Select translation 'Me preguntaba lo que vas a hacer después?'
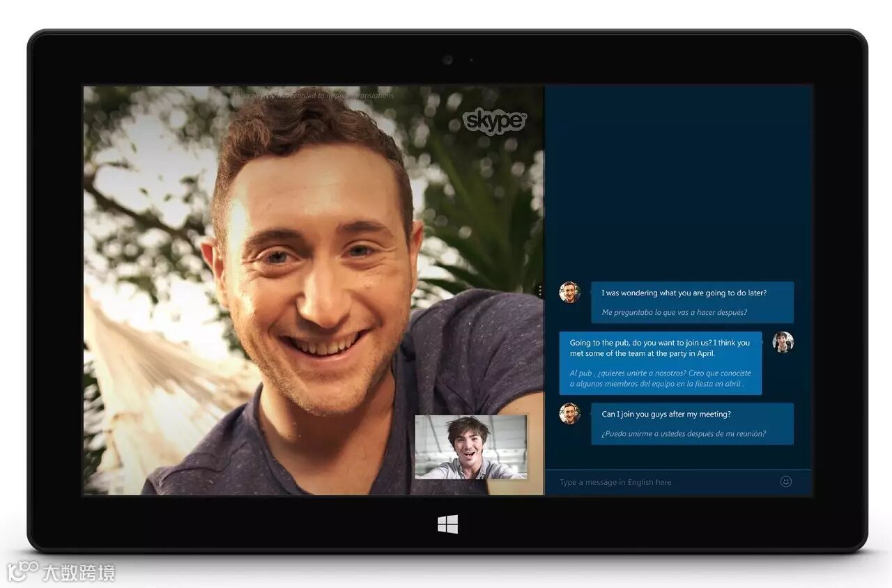Image resolution: width=892 pixels, height=588 pixels. pos(674,312)
